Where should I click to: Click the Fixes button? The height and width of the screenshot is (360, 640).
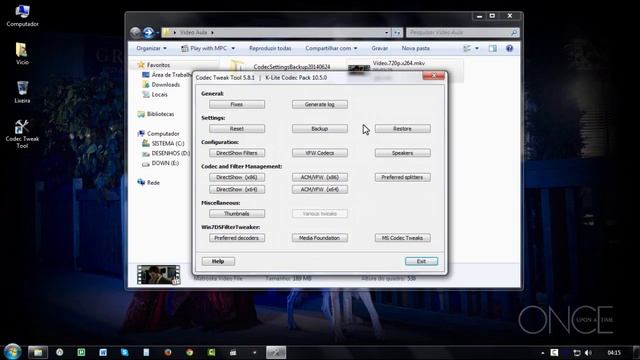pyautogui.click(x=237, y=104)
